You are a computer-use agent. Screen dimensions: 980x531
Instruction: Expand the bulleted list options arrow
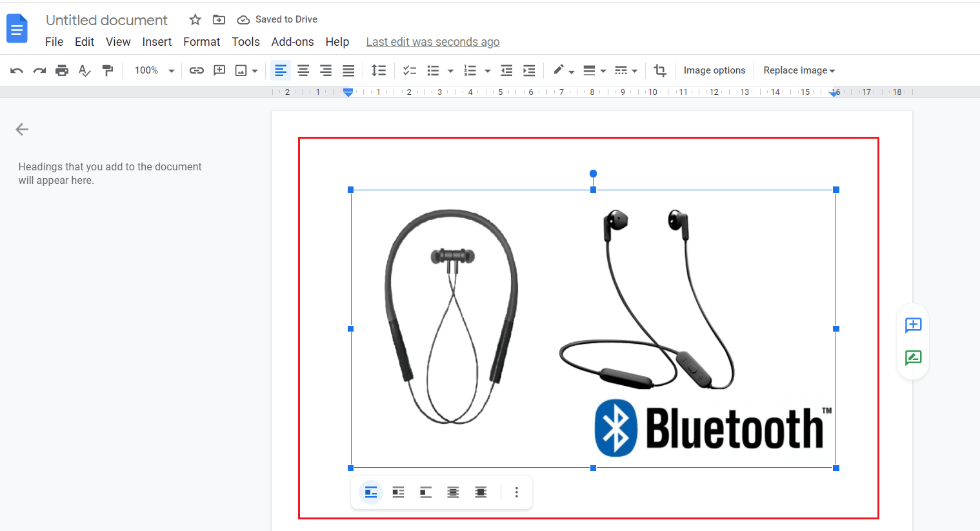tap(450, 71)
